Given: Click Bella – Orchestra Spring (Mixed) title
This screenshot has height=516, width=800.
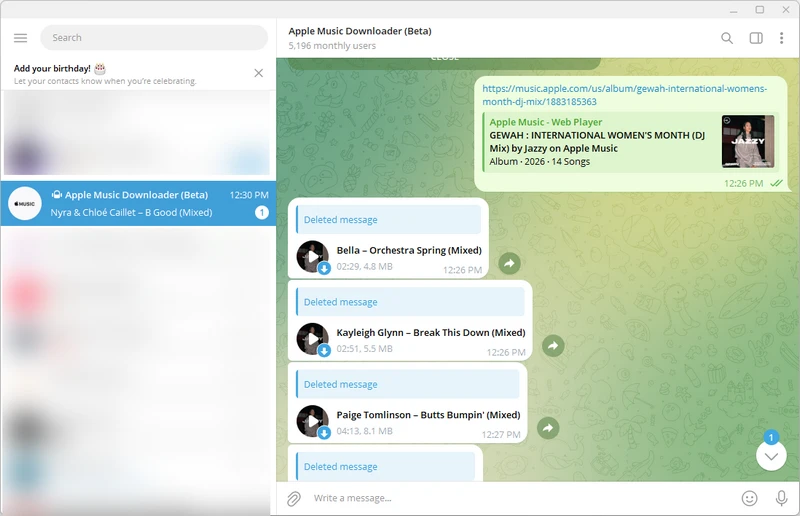Looking at the screenshot, I should tap(409, 250).
